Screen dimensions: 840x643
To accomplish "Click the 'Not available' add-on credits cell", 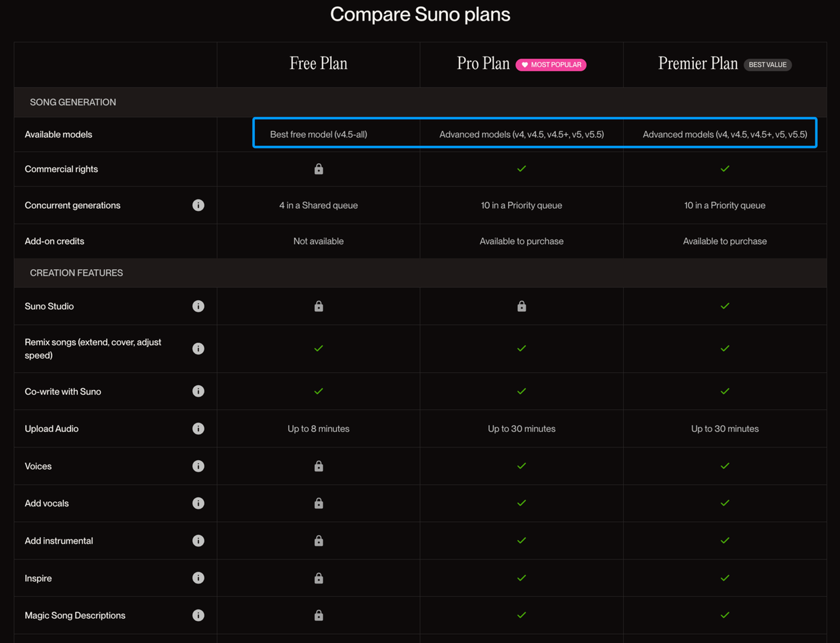I will point(319,241).
